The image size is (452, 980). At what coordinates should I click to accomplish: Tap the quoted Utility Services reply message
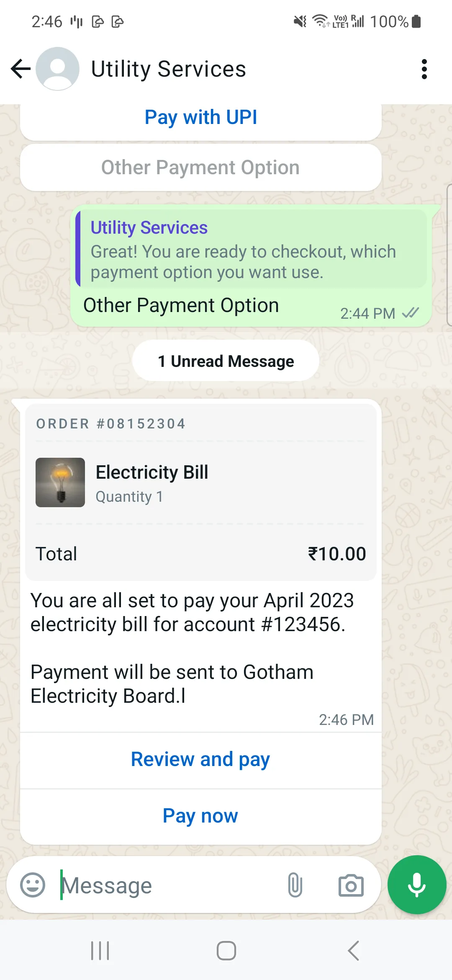coord(251,249)
